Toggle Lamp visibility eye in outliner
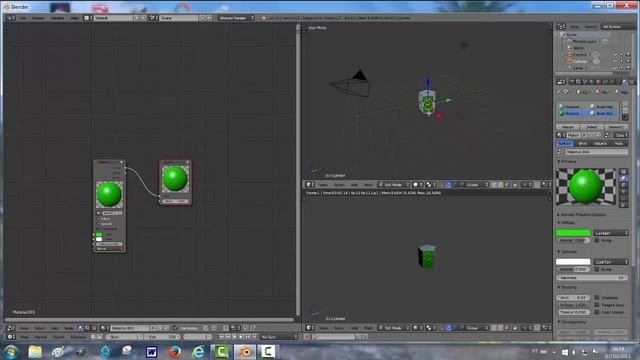 tap(615, 68)
